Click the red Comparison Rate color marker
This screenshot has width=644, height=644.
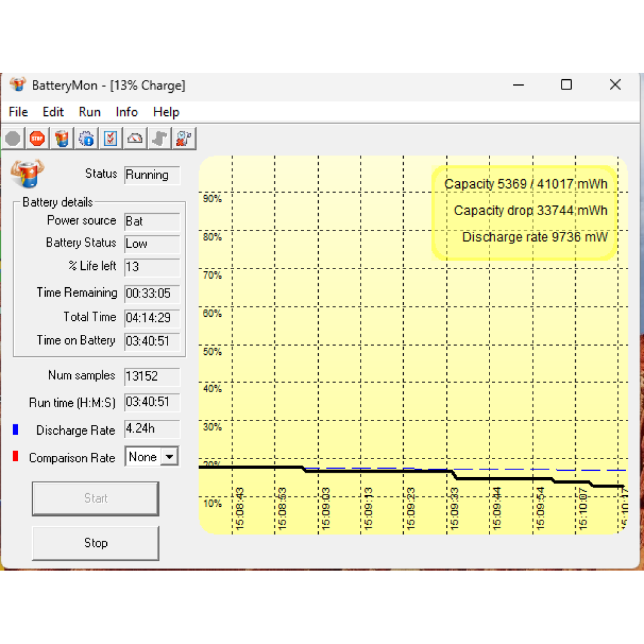15,457
